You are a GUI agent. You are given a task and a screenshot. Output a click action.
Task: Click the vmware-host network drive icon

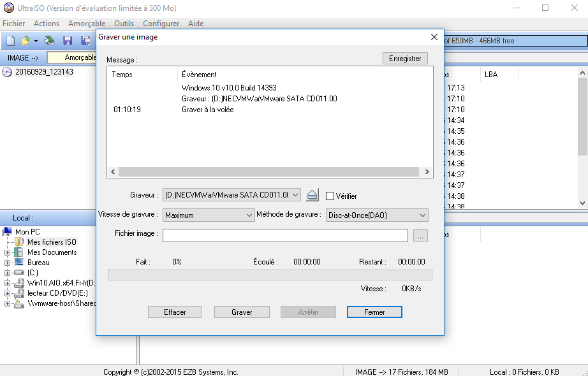(x=18, y=303)
